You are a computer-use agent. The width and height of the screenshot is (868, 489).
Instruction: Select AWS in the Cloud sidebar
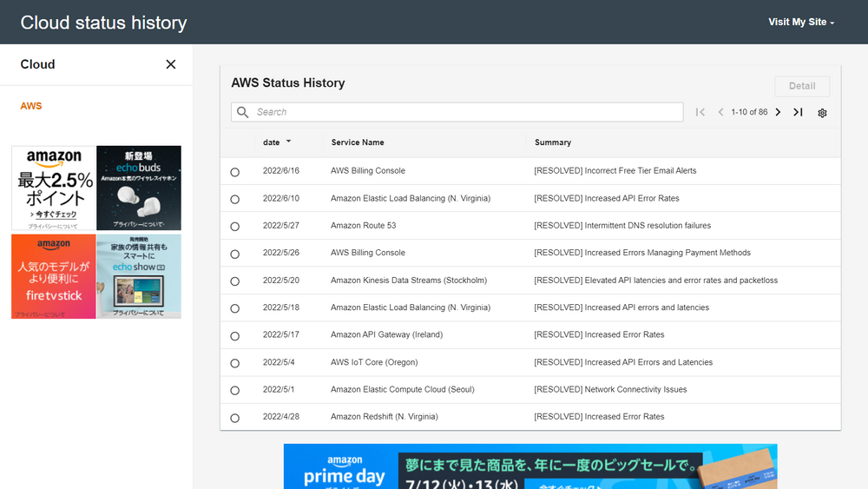click(x=31, y=106)
